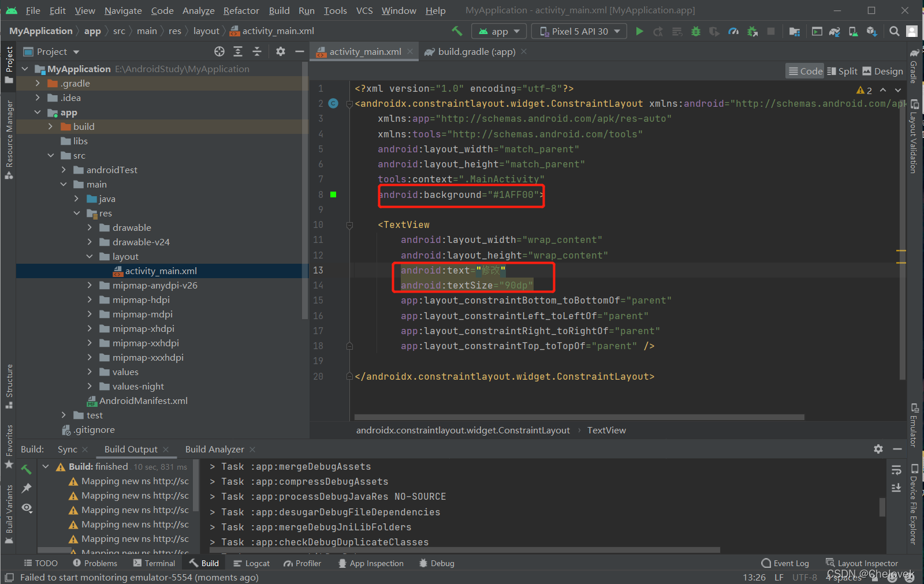Open the Analyze menu

click(199, 10)
